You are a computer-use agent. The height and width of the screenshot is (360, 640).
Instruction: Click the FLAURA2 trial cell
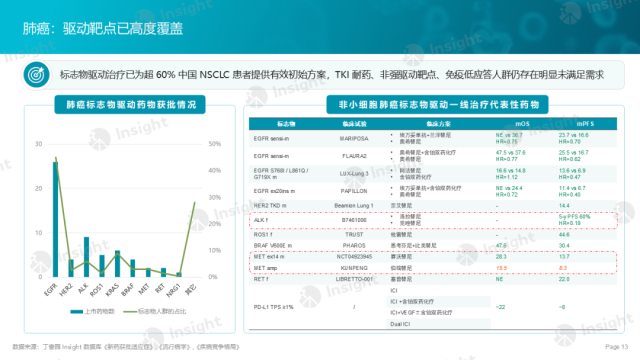354,156
